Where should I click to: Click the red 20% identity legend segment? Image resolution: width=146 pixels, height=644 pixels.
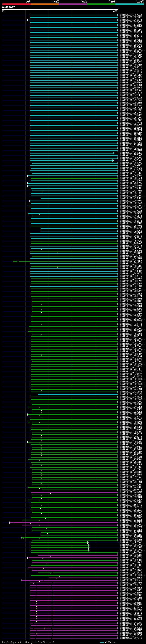coord(16,4)
